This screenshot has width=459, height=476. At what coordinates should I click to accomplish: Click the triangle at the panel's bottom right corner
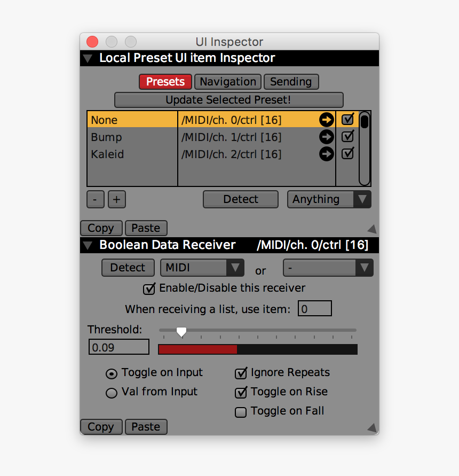(373, 427)
